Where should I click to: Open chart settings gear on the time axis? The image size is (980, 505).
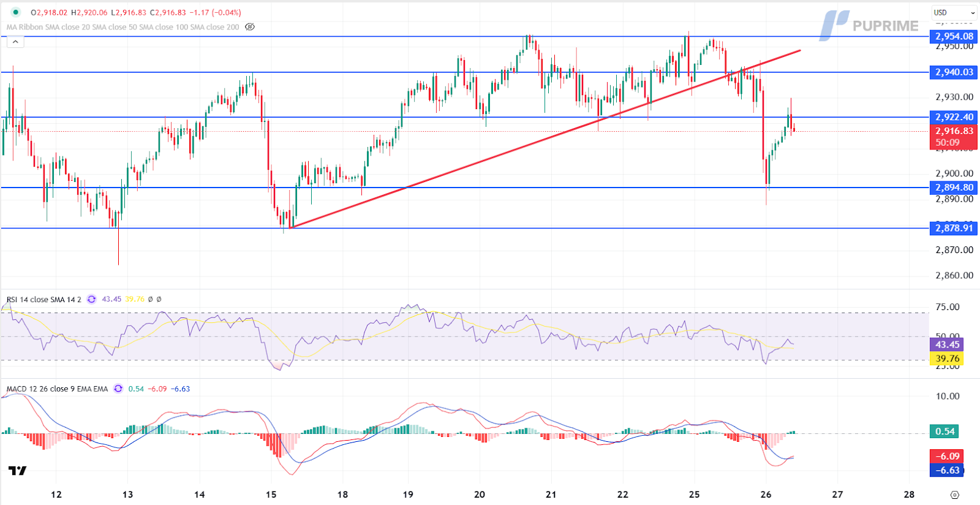click(x=954, y=495)
